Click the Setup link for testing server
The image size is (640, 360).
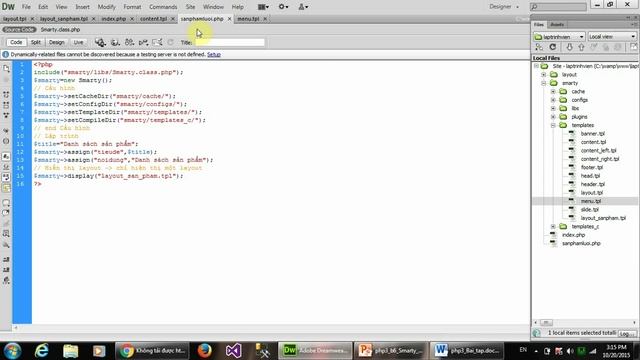(x=214, y=54)
